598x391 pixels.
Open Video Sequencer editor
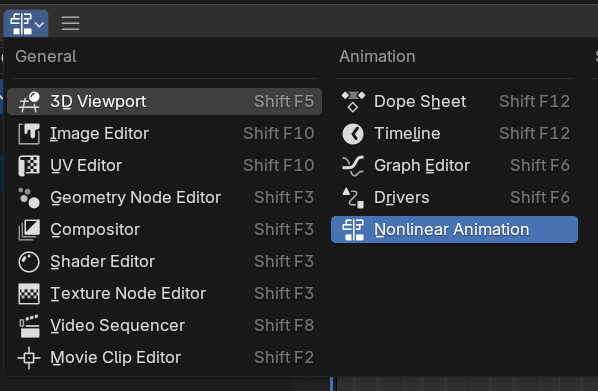coord(164,326)
